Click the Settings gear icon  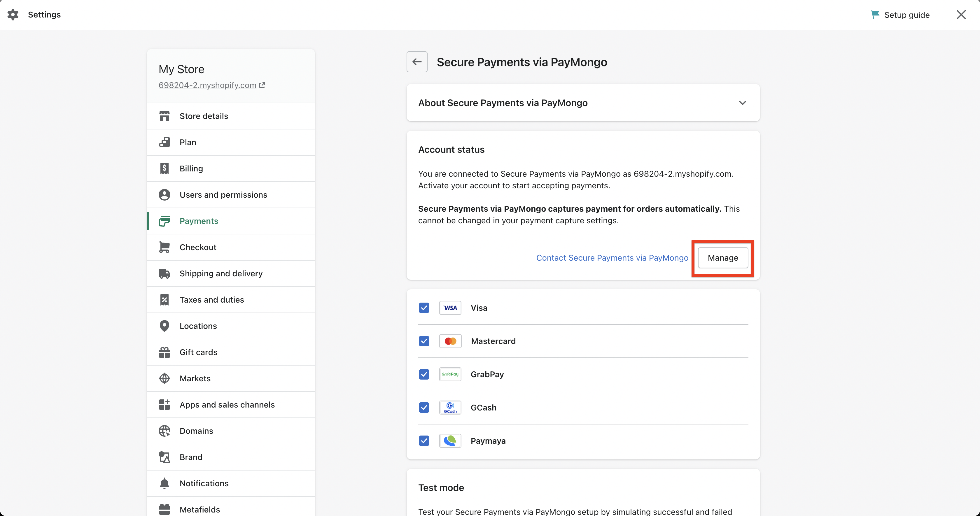point(13,15)
